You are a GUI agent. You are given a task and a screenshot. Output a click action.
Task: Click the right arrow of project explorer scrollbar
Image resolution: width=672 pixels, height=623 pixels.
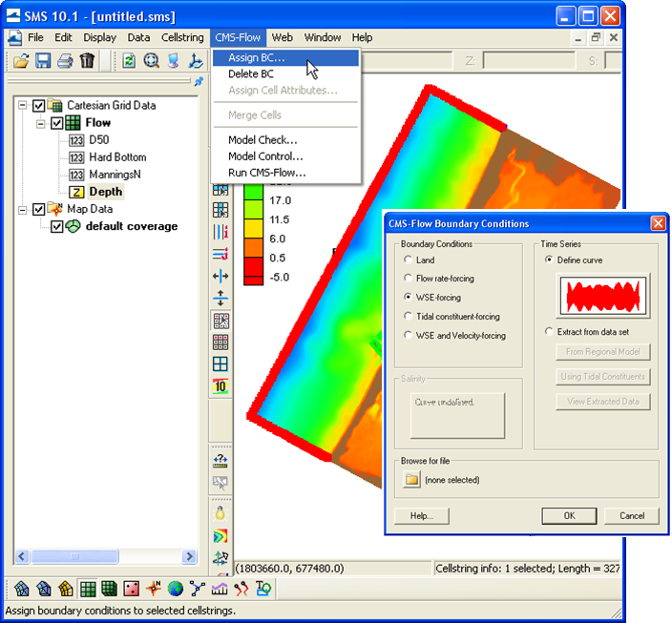coord(189,556)
